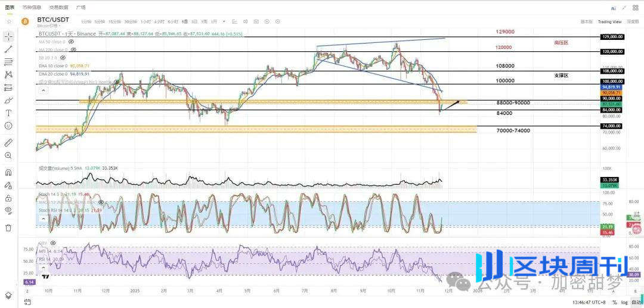Switch to the 币种信息 tab
The width and height of the screenshot is (644, 308).
(x=32, y=7)
